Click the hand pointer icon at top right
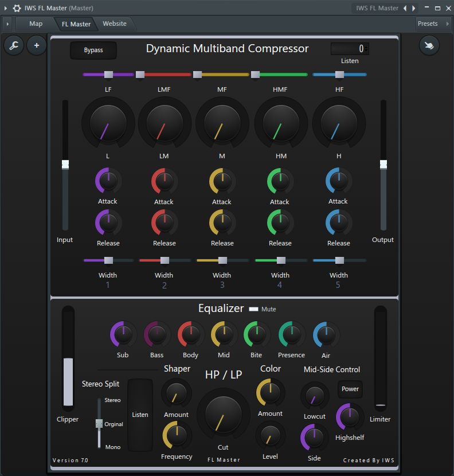The height and width of the screenshot is (476, 454). (x=429, y=45)
